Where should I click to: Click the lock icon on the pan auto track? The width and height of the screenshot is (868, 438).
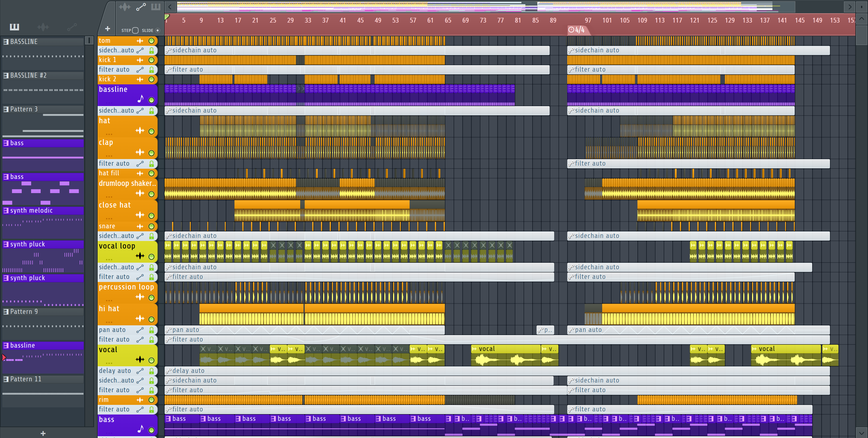point(152,330)
